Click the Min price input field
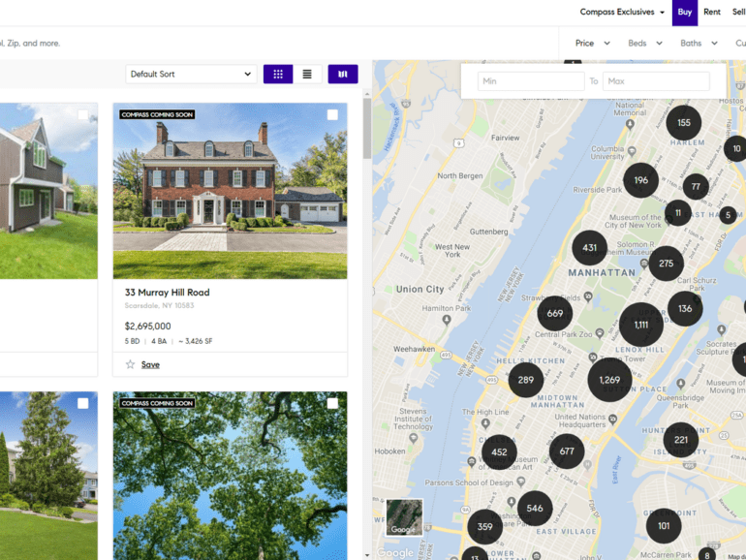Screen dimensions: 746x560 click(531, 81)
